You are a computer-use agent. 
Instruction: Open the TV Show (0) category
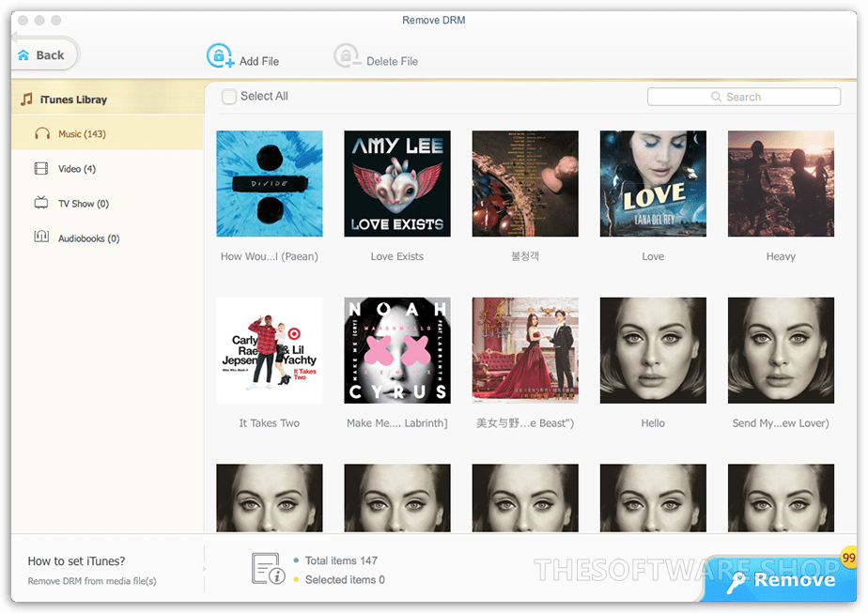coord(107,204)
